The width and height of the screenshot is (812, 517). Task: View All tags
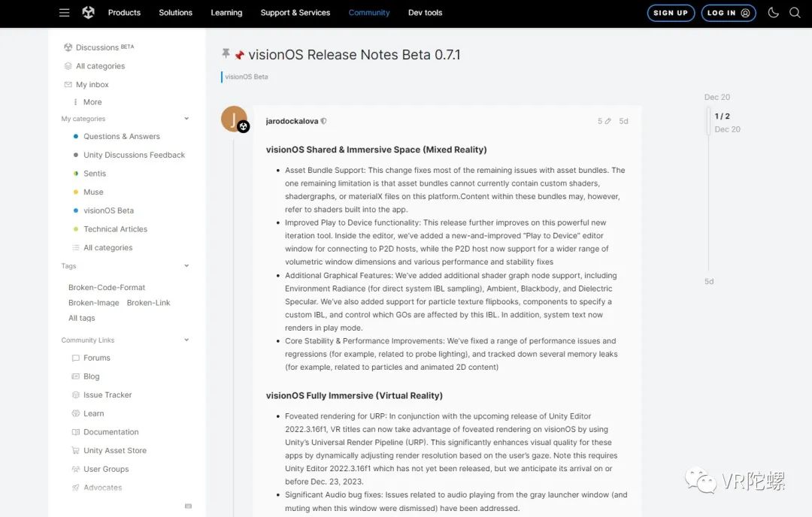(82, 318)
